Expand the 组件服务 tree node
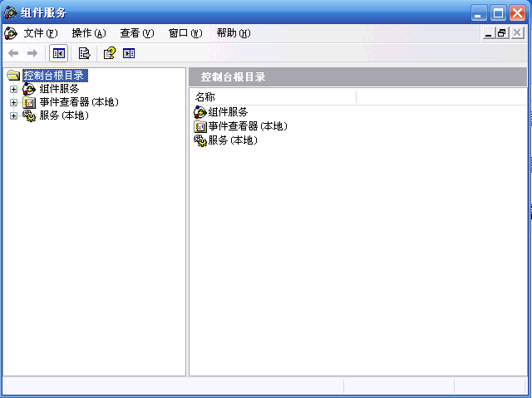This screenshot has height=398, width=532. coord(13,89)
